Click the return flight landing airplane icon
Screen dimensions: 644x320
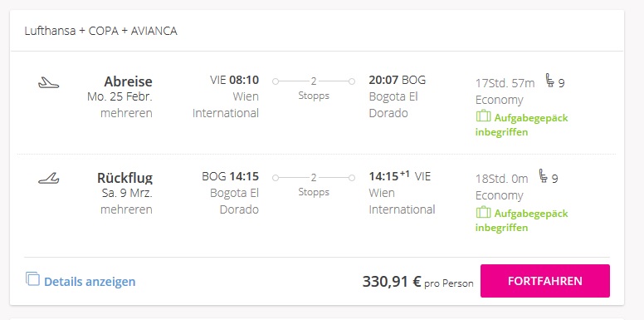48,178
